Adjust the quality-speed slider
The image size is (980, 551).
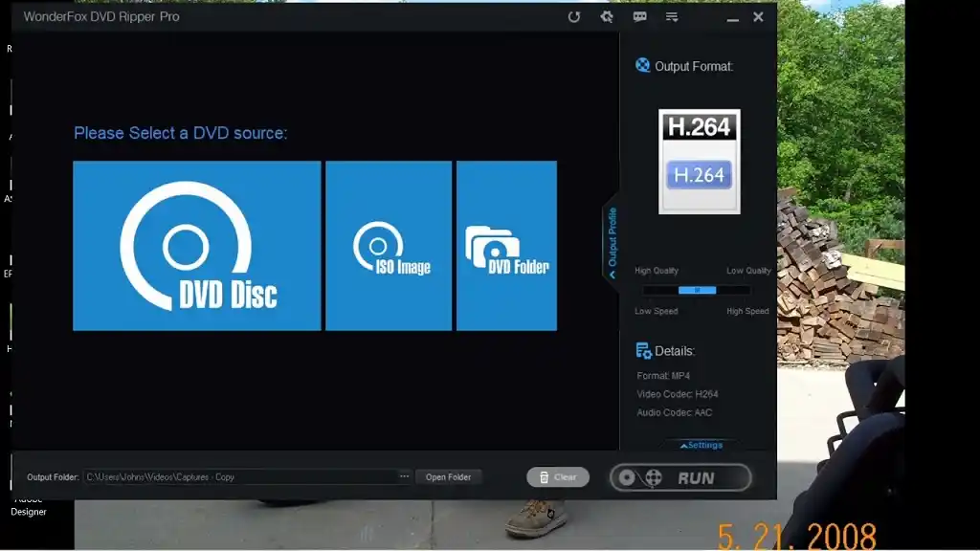click(x=700, y=290)
